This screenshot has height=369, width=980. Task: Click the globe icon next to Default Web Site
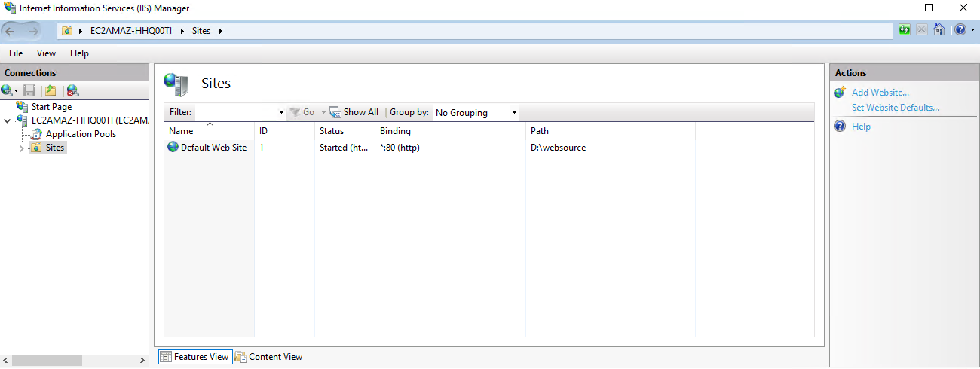(x=173, y=148)
